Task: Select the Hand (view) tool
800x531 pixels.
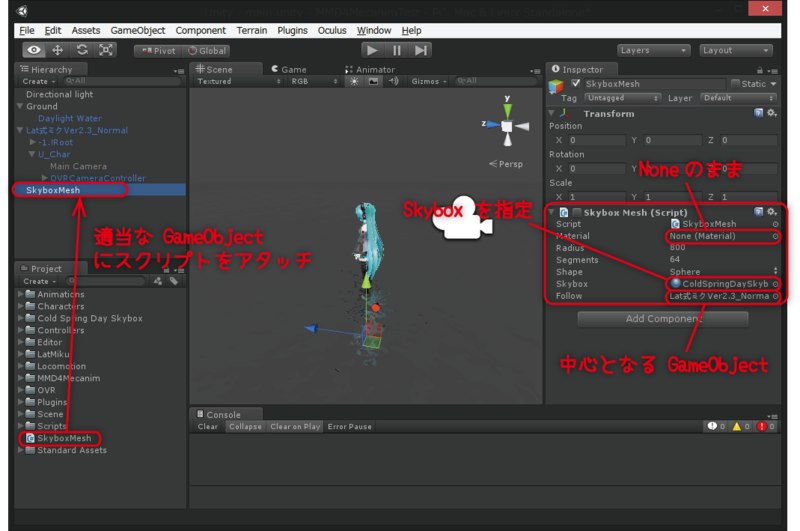Action: (x=34, y=50)
